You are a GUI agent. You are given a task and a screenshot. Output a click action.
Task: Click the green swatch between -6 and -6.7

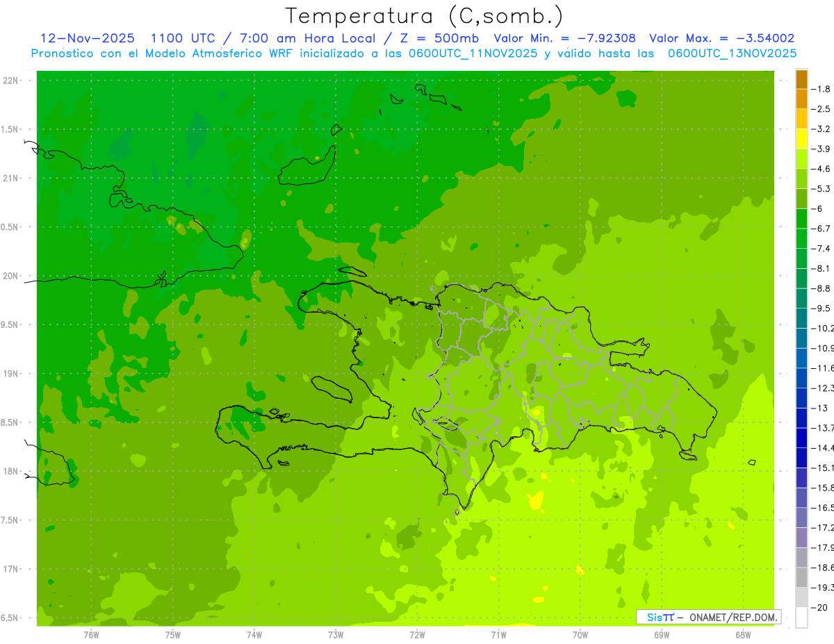(x=801, y=218)
